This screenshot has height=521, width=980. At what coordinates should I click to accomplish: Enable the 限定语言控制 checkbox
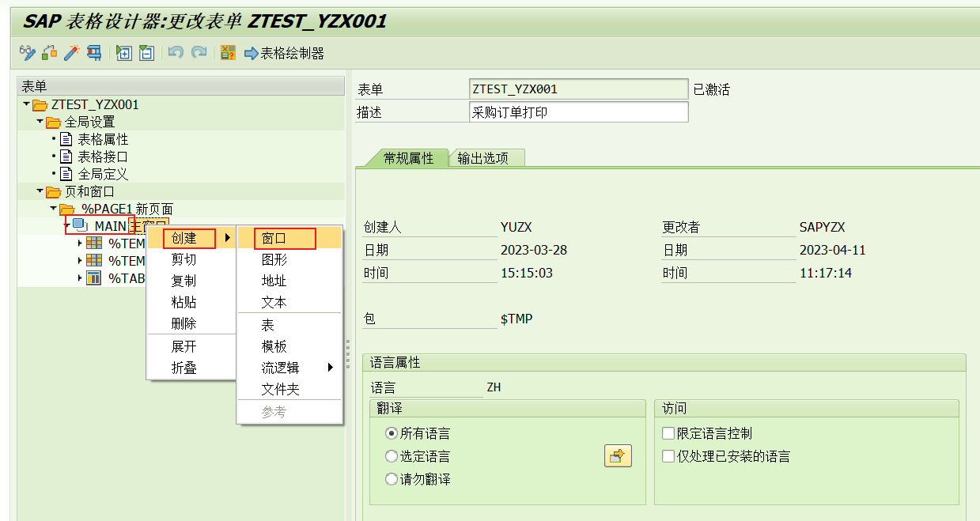[668, 432]
